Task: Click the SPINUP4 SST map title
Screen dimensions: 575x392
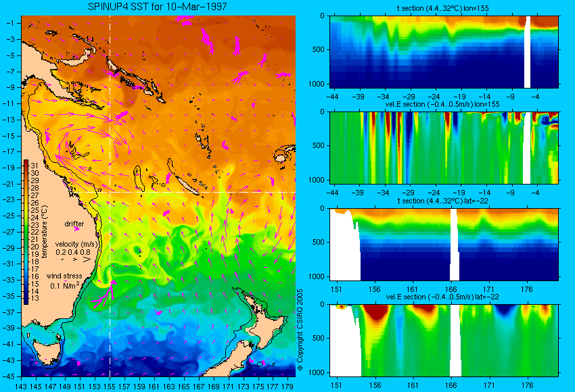Action: 158,7
